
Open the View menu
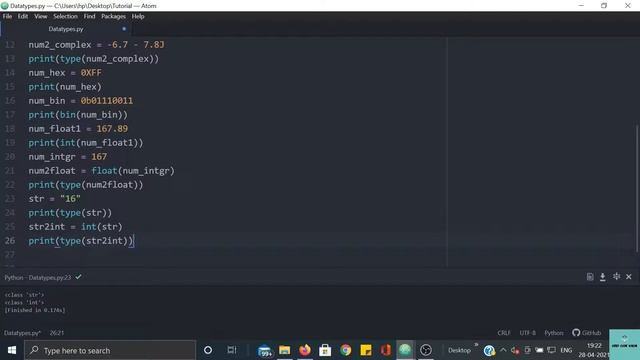point(40,16)
